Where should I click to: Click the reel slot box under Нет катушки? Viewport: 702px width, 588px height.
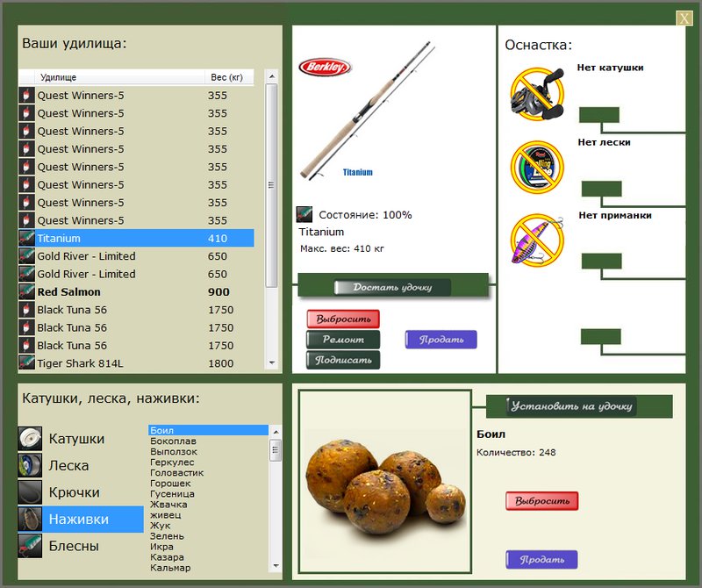[x=599, y=115]
